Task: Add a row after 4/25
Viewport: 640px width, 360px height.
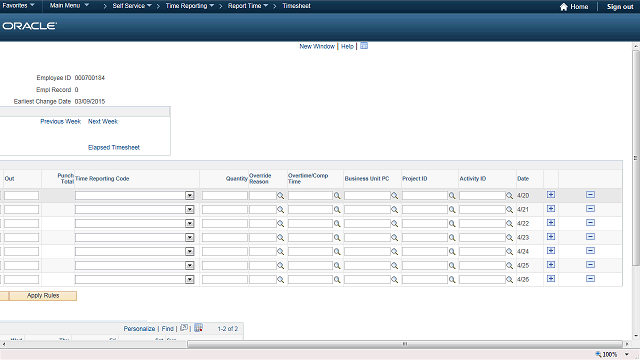Action: click(551, 265)
